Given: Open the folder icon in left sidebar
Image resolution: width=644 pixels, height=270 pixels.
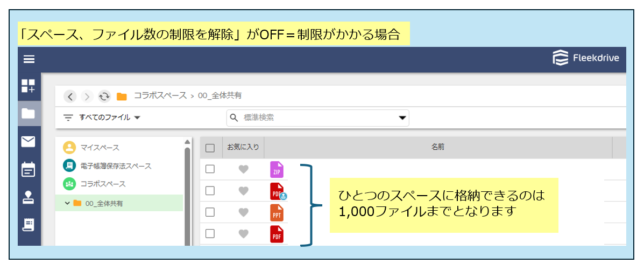Looking at the screenshot, I should coord(28,114).
